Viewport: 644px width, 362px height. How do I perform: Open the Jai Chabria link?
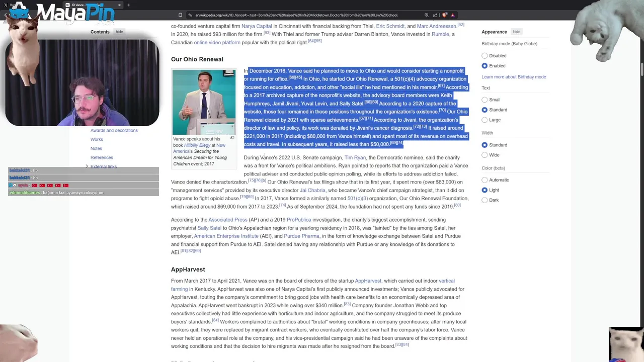312,190
